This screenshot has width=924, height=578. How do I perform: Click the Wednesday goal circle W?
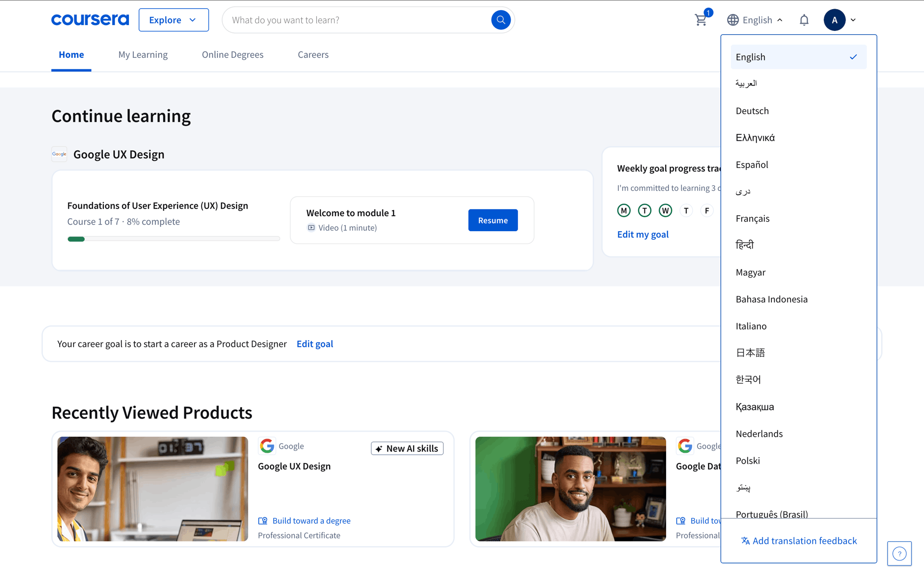(665, 210)
